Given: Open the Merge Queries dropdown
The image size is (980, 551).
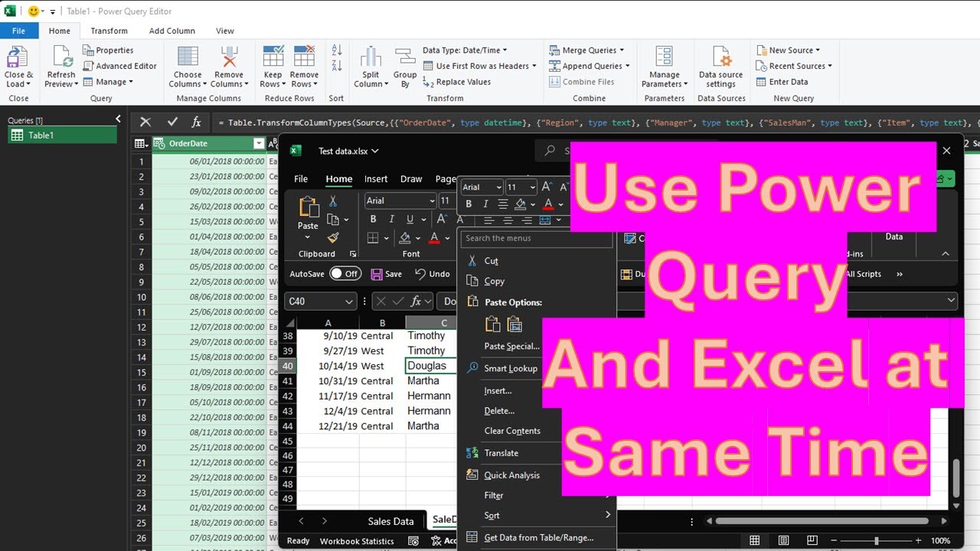Looking at the screenshot, I should click(587, 51).
